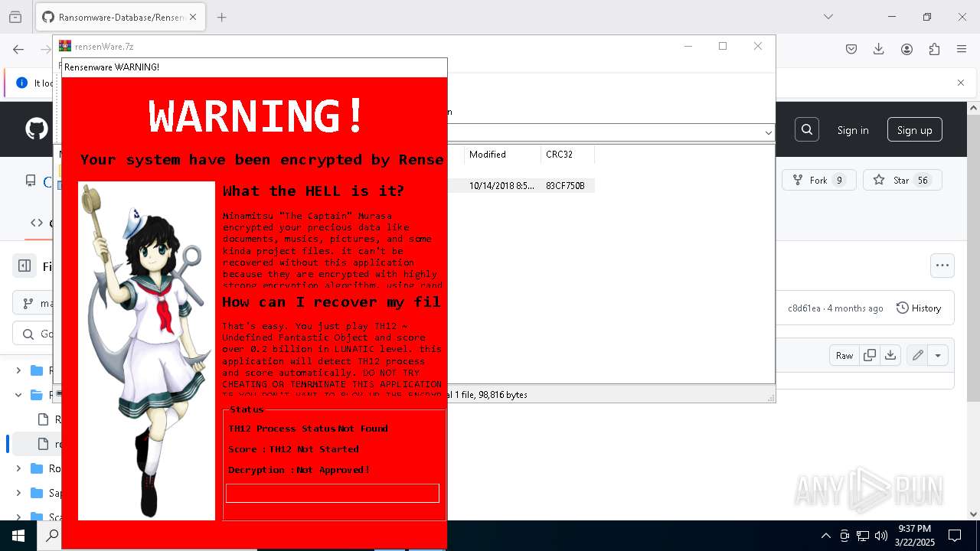This screenshot has width=980, height=551.
Task: Close the Ransomware-Database browser tab
Action: (x=194, y=17)
